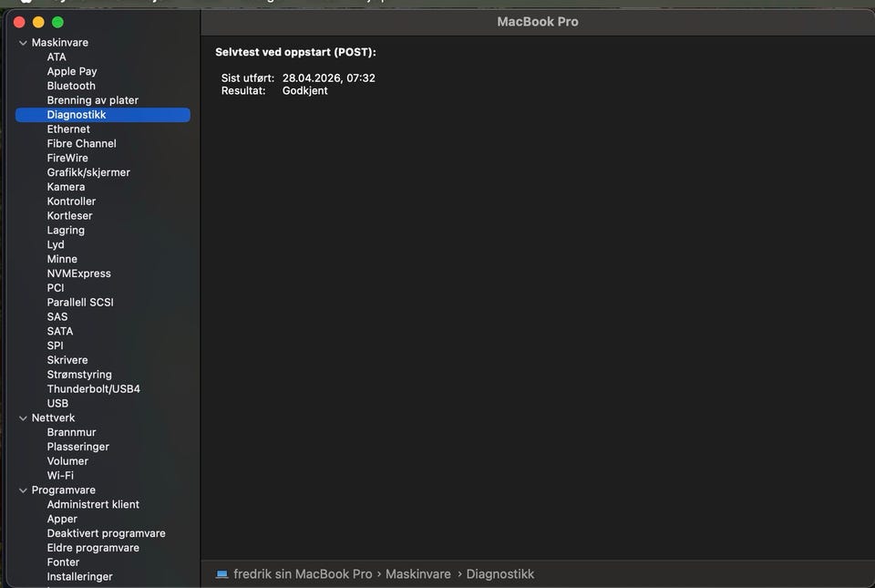The width and height of the screenshot is (875, 588).
Task: Show Wi-Fi information
Action: [x=60, y=476]
